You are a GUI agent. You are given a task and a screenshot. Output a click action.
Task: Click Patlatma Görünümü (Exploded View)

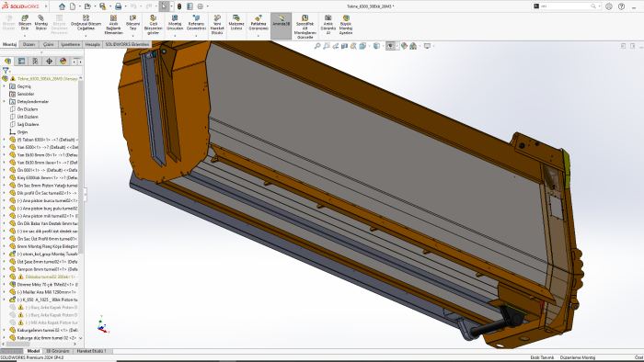259,23
